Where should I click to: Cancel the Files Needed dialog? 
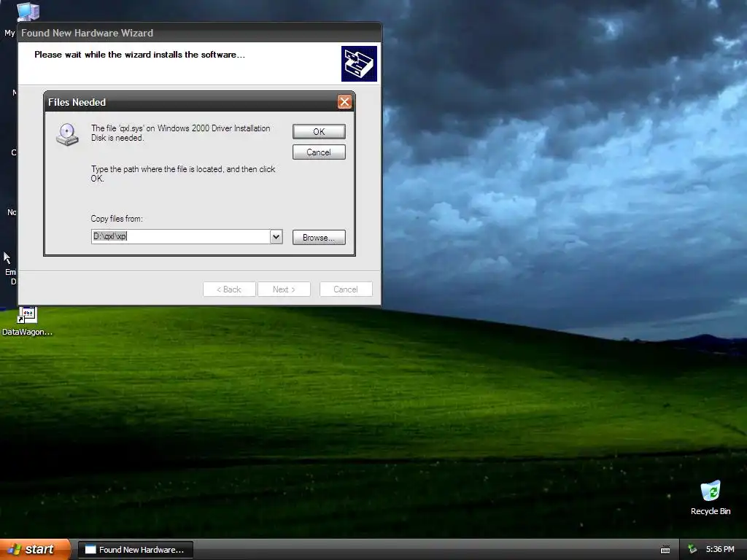coord(319,152)
